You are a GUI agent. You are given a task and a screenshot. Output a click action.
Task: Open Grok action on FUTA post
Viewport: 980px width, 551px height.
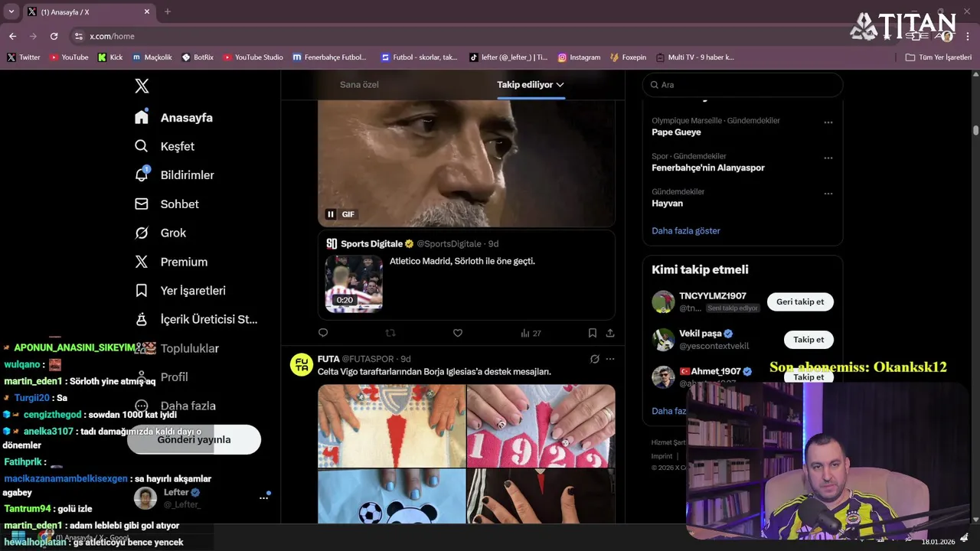coord(594,359)
